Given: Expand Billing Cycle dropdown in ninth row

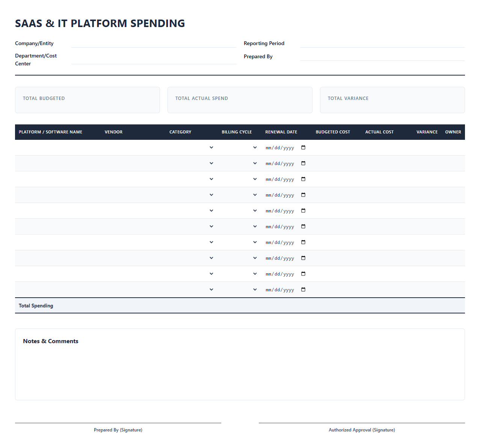Looking at the screenshot, I should coord(239,274).
